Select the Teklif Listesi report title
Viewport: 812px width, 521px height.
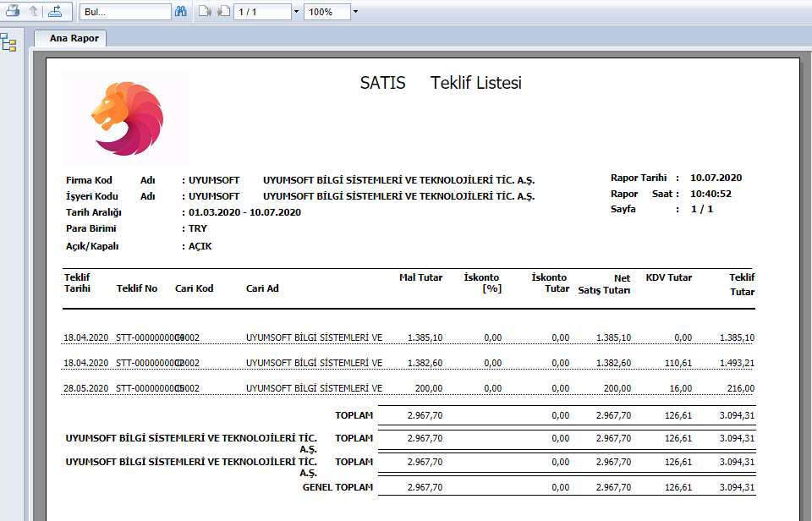475,83
